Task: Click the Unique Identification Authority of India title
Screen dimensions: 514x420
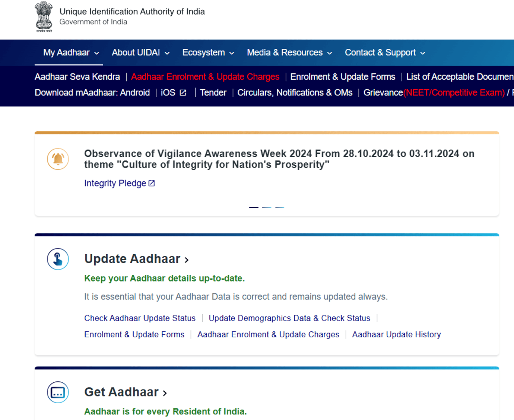Action: pyautogui.click(x=132, y=12)
